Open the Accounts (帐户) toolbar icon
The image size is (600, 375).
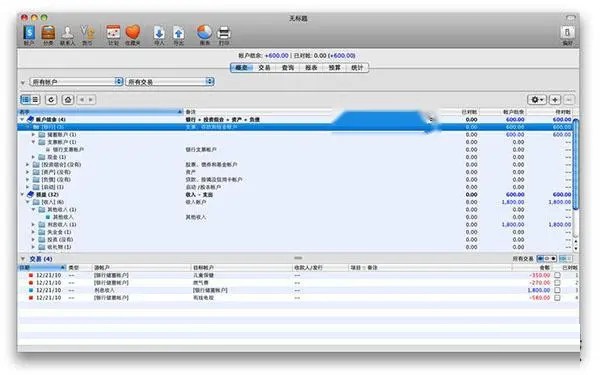coord(29,34)
